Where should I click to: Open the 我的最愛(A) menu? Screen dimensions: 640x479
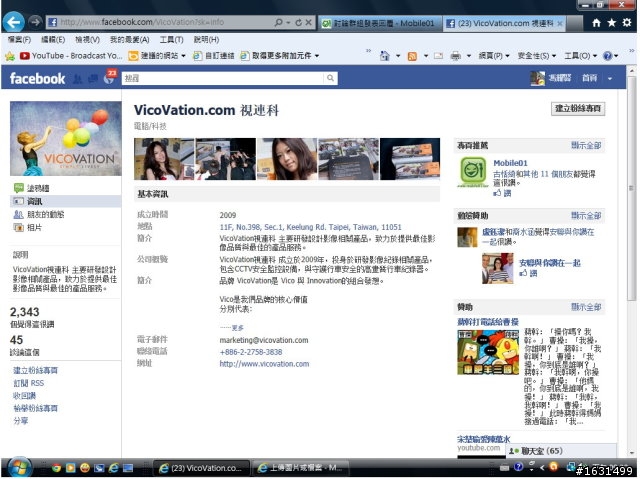pyautogui.click(x=129, y=40)
